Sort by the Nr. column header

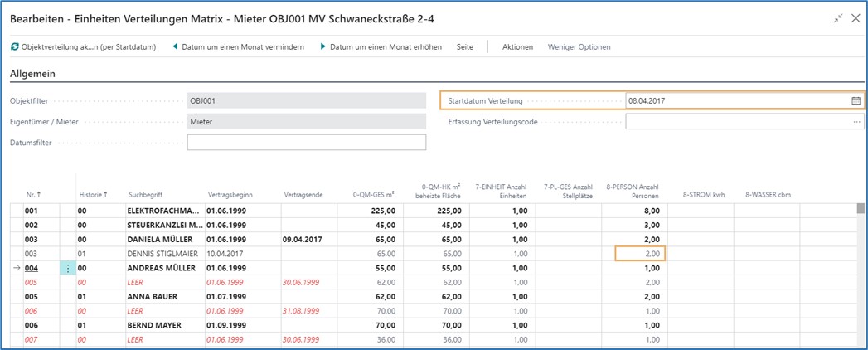coord(34,195)
